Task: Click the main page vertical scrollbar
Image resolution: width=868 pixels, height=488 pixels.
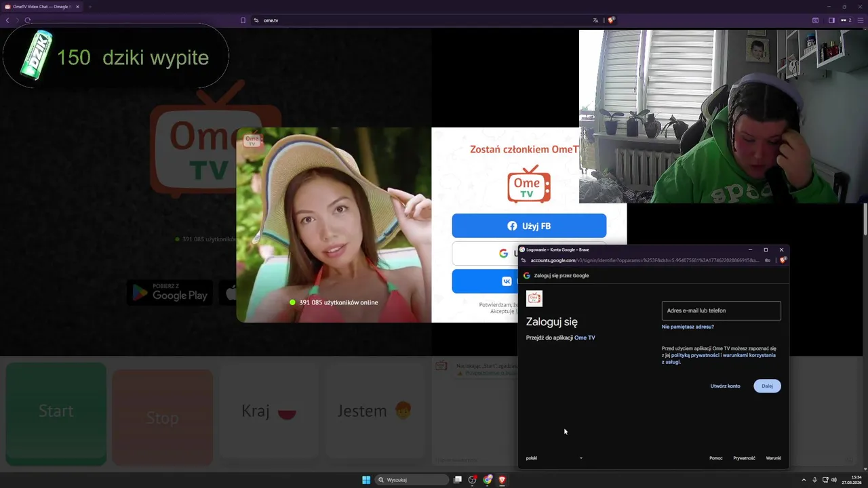Action: pos(865,220)
